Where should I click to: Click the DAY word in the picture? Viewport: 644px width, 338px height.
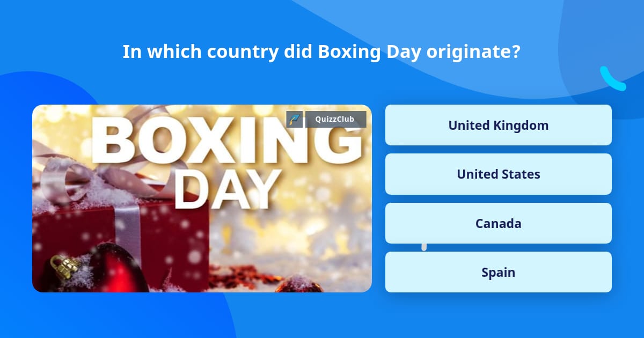coord(228,190)
